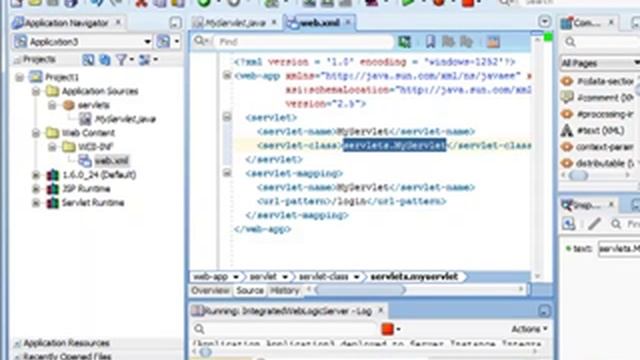Click the orange block icon in editor toolbar

point(493,41)
